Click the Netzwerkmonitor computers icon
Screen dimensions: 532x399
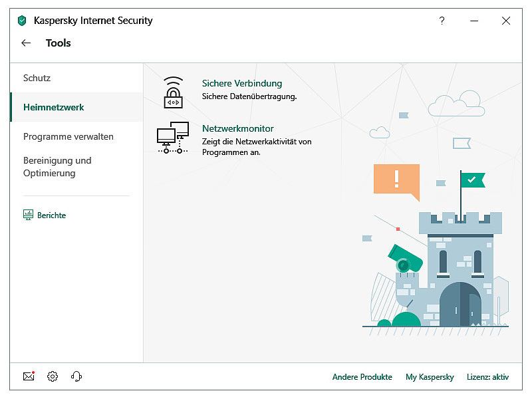(x=173, y=137)
